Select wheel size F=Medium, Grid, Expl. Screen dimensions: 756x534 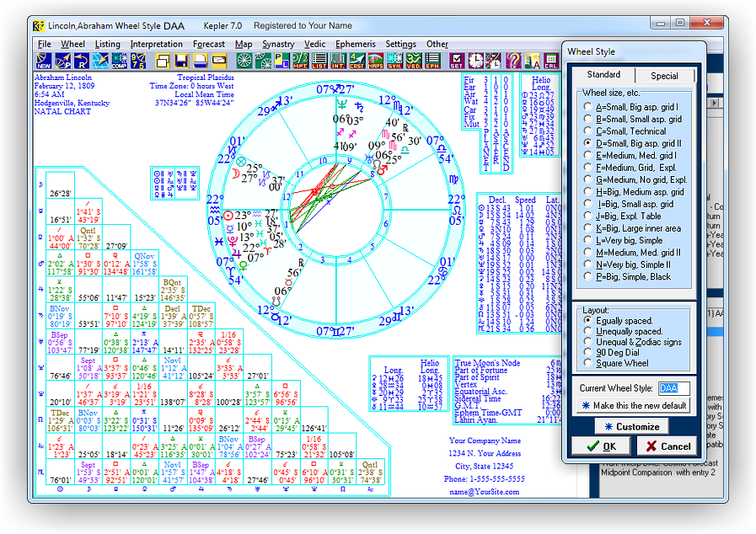tap(630, 168)
